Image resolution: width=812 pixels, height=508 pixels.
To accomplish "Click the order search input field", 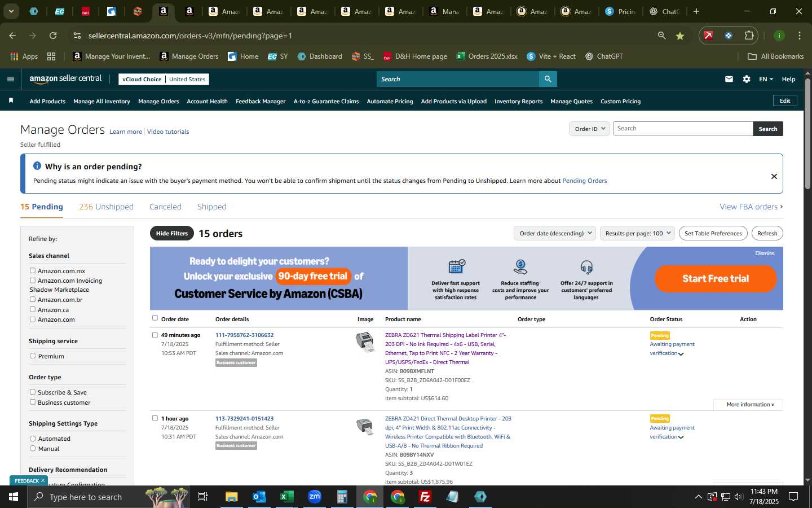I will 683,129.
